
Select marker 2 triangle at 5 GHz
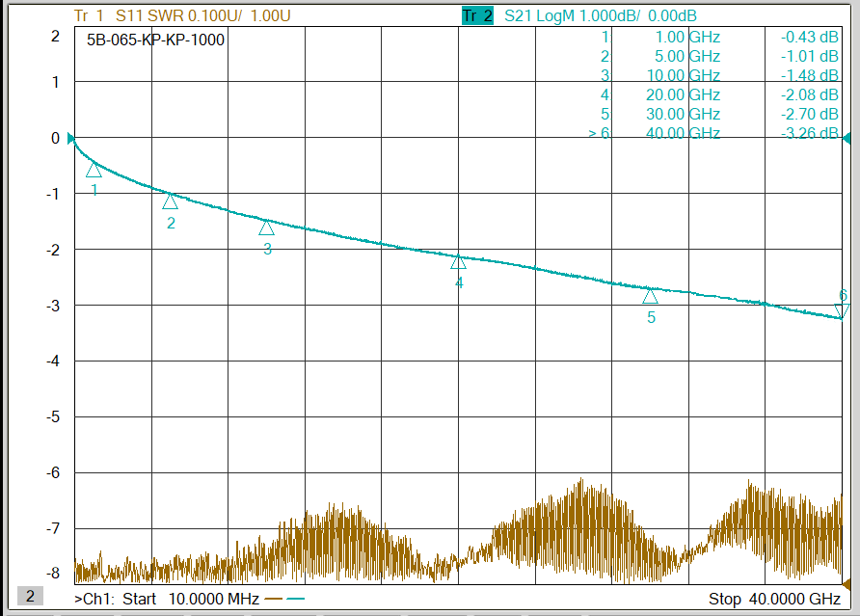click(170, 201)
